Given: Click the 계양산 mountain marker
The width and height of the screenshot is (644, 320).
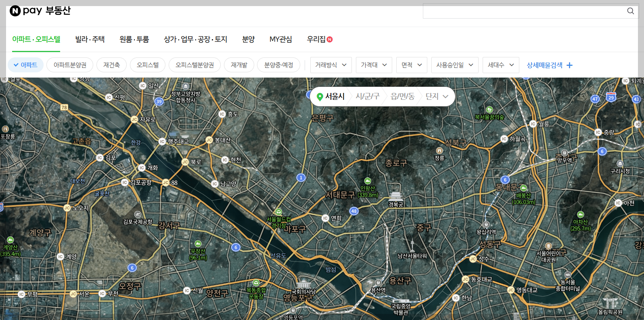Looking at the screenshot, I should (10, 240).
